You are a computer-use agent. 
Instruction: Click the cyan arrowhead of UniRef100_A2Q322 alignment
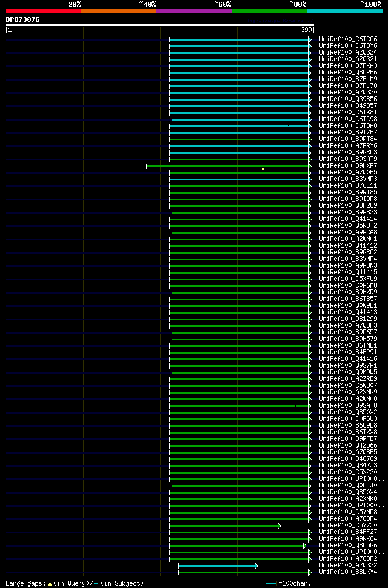click(256, 566)
